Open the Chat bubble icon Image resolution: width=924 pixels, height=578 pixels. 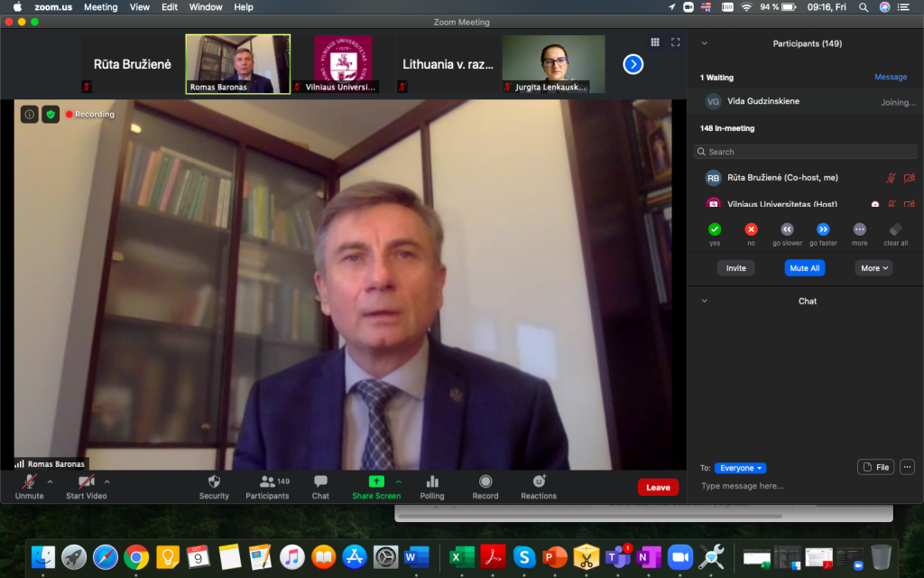tap(320, 482)
